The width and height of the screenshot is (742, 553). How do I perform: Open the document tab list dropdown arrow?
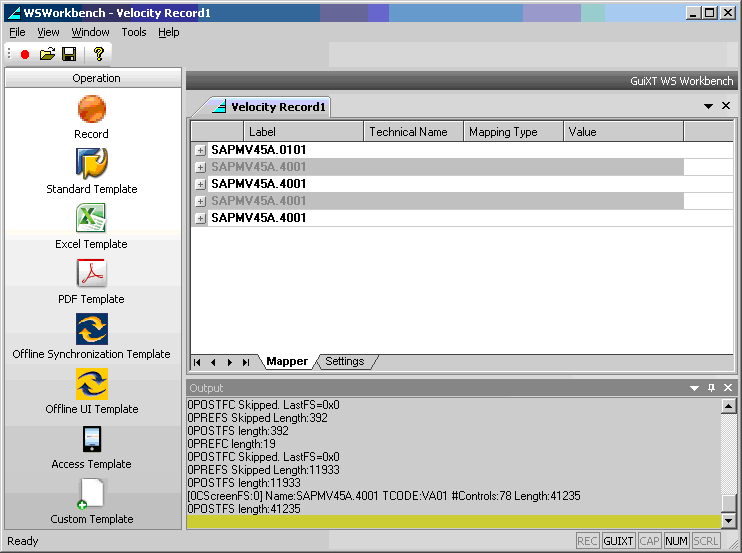708,106
